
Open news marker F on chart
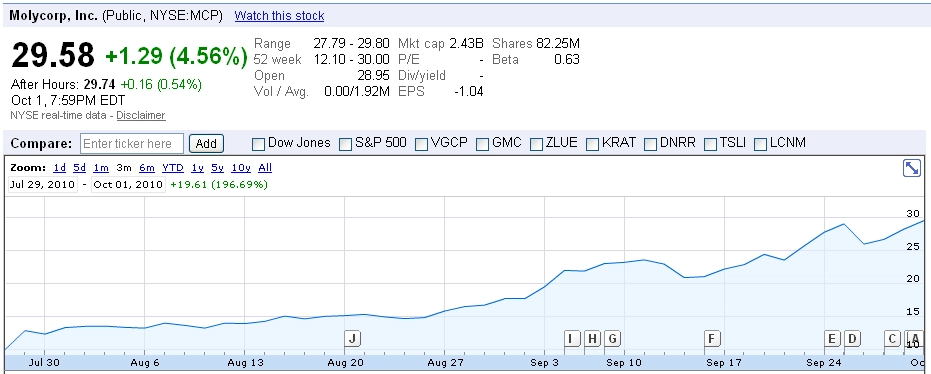click(712, 338)
